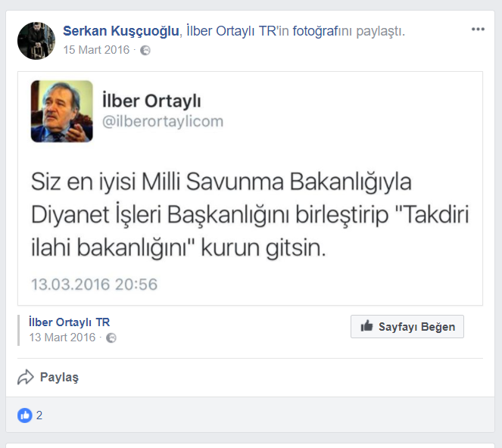Click the 13 Mart 2016 original post date

point(62,338)
